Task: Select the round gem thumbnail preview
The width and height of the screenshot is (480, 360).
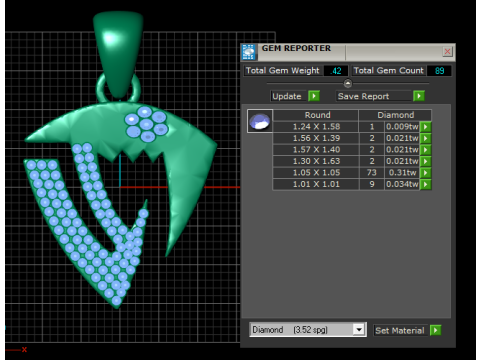Action: (260, 121)
